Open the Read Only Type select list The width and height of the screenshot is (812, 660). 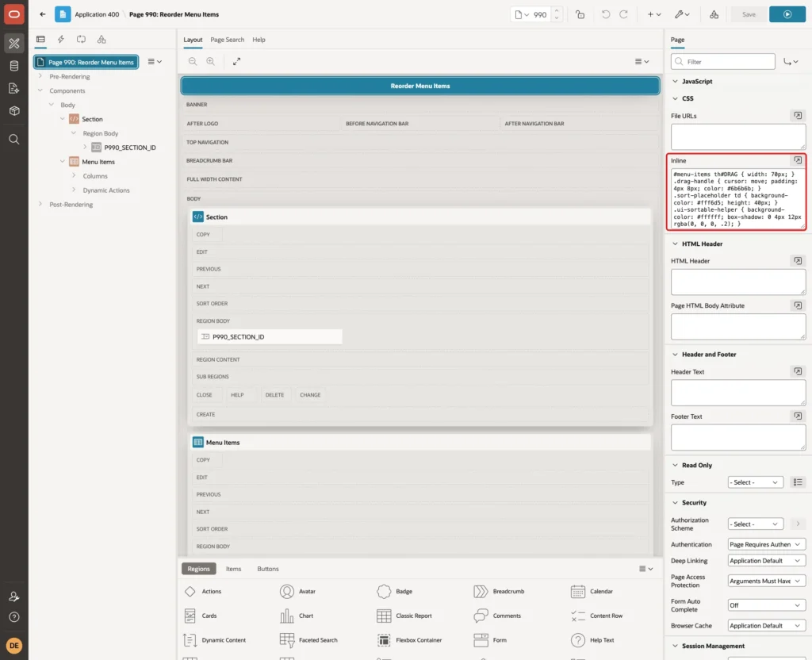point(756,482)
